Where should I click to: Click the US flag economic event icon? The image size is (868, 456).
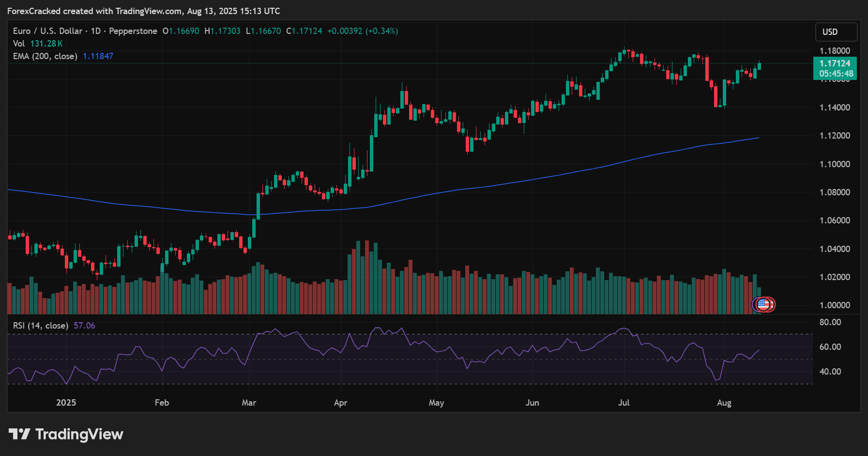pyautogui.click(x=763, y=304)
